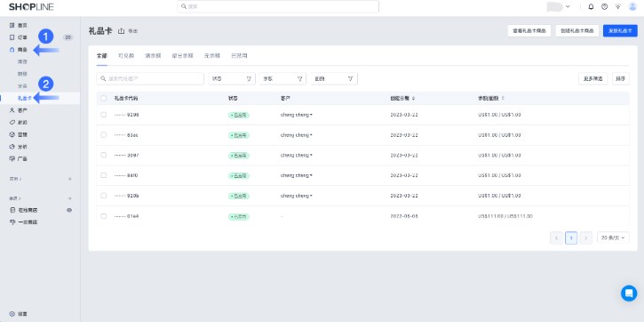The image size is (644, 322).
Task: Toggle the select-all checkbox in table header
Action: click(104, 98)
